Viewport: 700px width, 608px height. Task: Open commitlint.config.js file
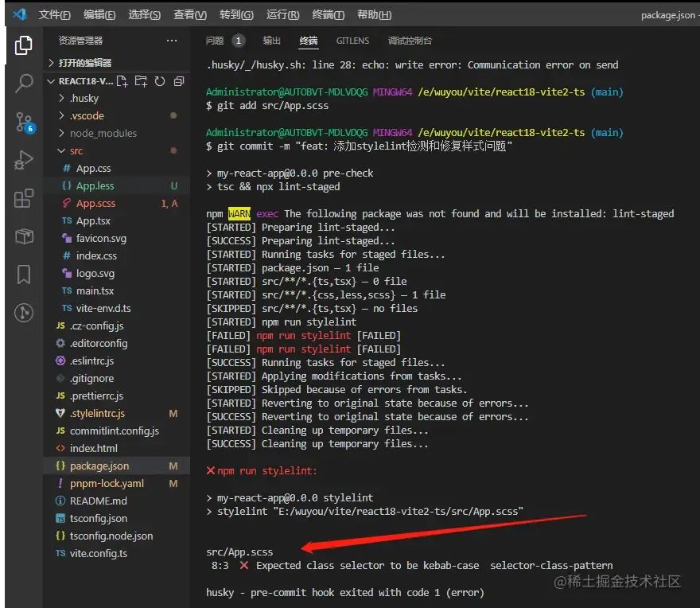coord(117,431)
